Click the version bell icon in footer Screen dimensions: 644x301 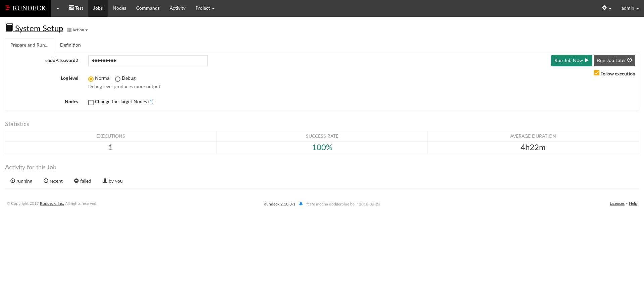pyautogui.click(x=301, y=203)
